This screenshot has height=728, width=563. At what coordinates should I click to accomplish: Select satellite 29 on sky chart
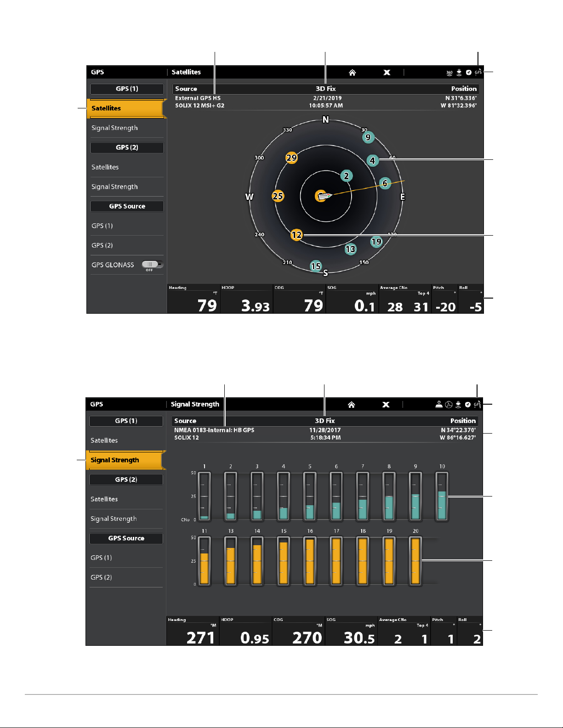click(x=291, y=158)
